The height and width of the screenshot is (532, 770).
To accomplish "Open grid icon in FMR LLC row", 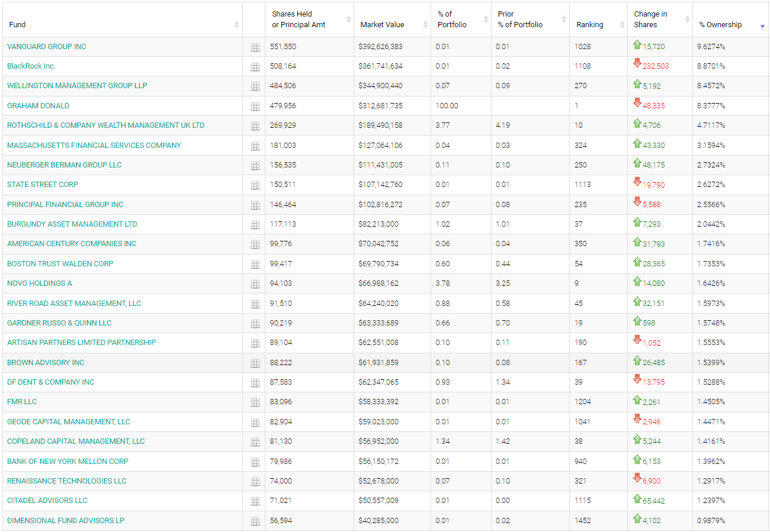I will click(255, 402).
